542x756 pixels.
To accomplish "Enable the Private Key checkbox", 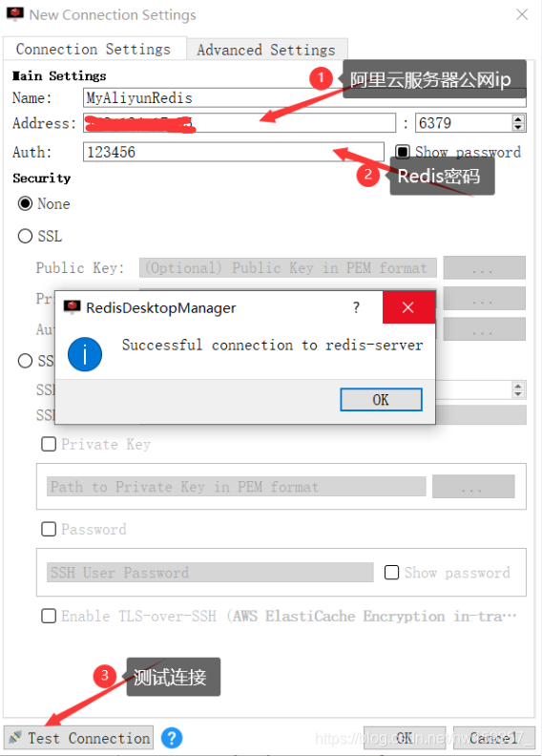I will [49, 444].
